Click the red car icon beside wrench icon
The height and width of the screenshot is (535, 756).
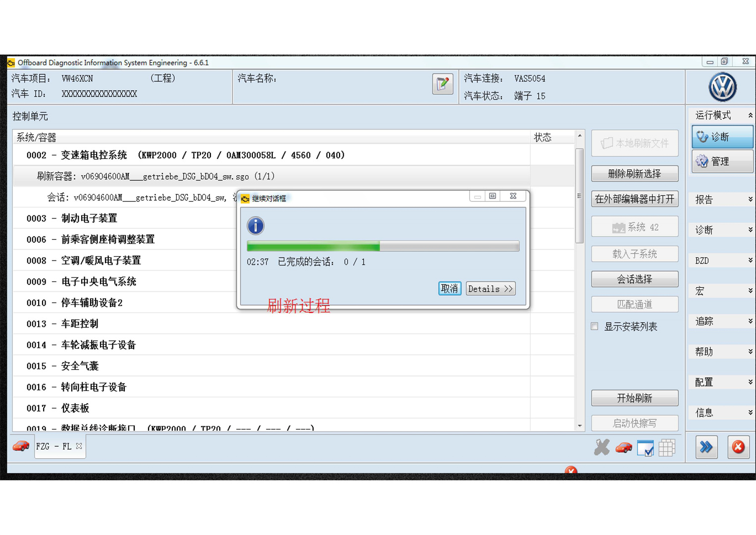tap(623, 448)
